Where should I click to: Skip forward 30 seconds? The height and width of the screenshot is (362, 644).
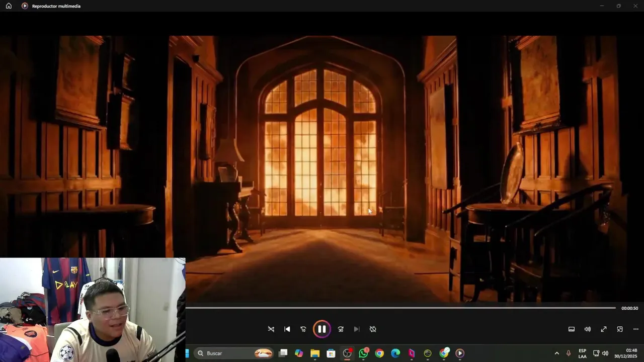tap(341, 329)
